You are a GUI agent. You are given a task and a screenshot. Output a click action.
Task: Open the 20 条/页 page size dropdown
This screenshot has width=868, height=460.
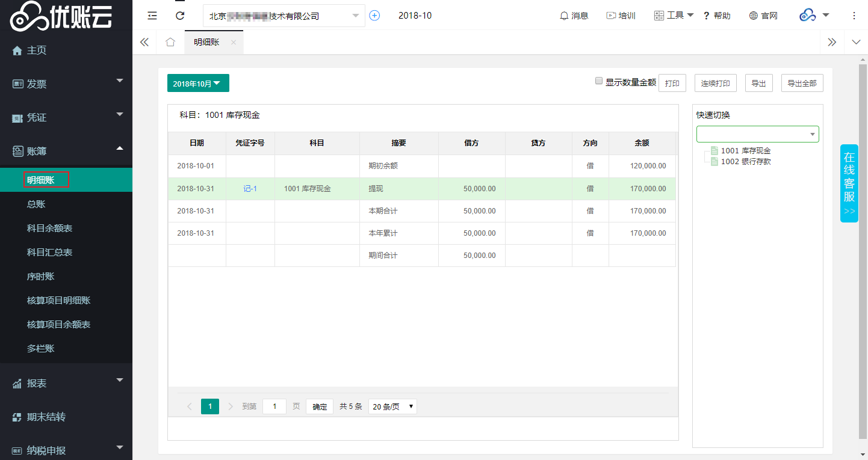[x=392, y=406]
